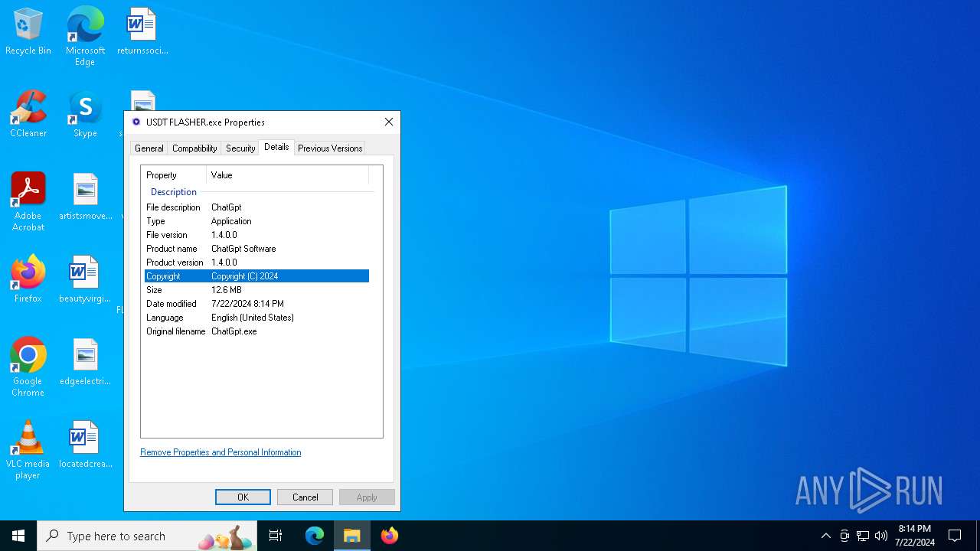Screen dimensions: 980x551
Task: Open Skype desktop shortcut
Action: coord(85,114)
